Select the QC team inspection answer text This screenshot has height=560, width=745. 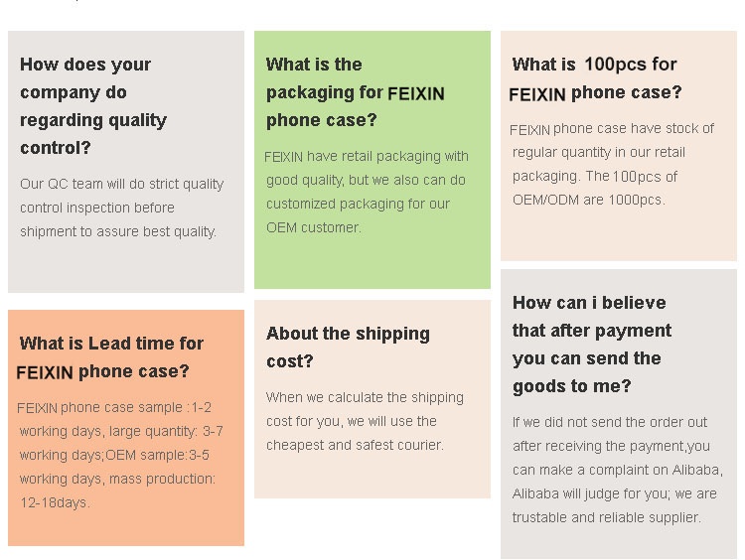coord(121,208)
